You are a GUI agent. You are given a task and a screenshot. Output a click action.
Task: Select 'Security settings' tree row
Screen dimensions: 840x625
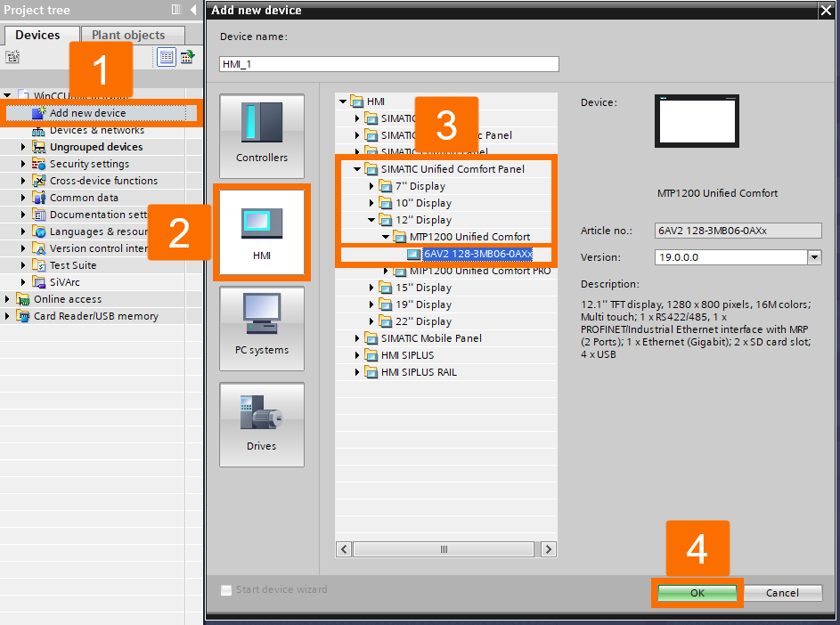pyautogui.click(x=89, y=164)
